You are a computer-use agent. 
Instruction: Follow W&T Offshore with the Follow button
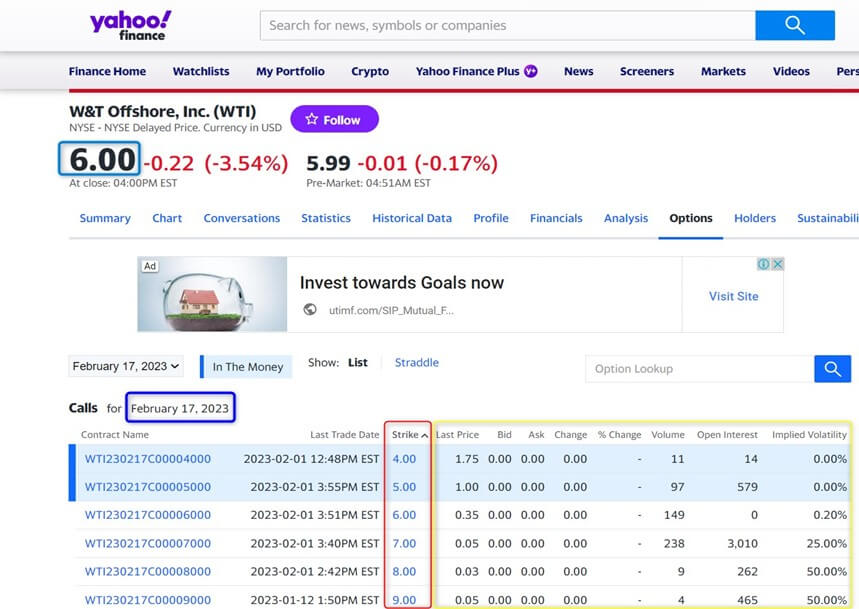(x=334, y=119)
